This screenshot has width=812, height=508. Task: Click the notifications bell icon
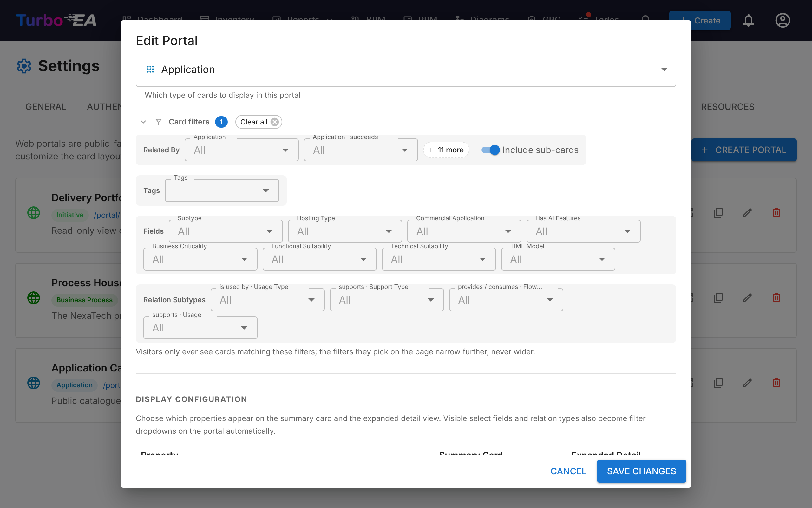(748, 21)
